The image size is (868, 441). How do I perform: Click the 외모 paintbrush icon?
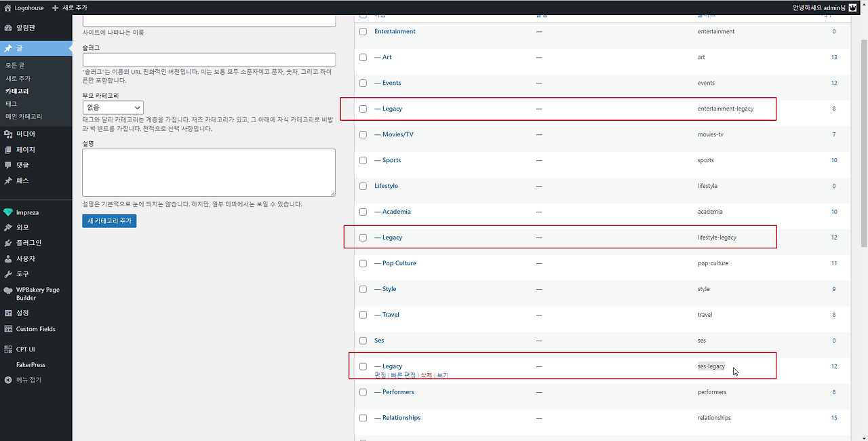[x=8, y=227]
